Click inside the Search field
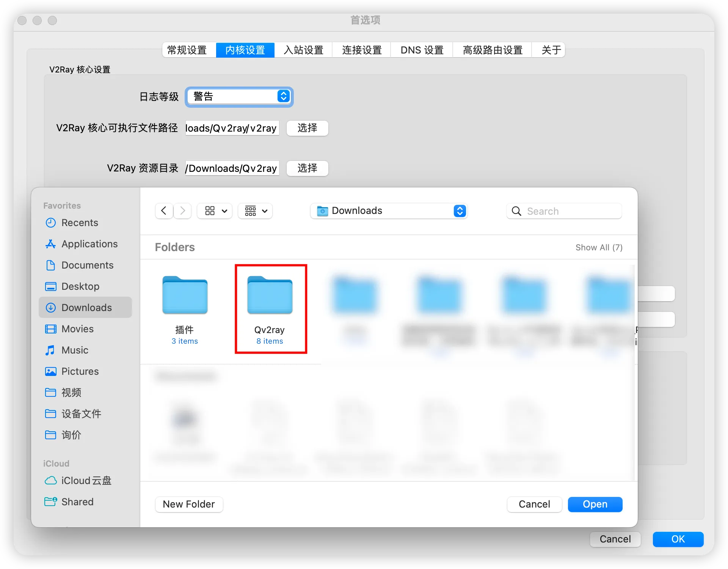Screen dimensions: 728x569 [564, 211]
